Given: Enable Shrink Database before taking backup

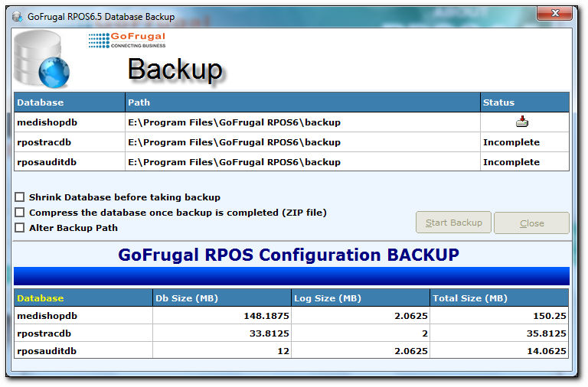Looking at the screenshot, I should coord(19,197).
